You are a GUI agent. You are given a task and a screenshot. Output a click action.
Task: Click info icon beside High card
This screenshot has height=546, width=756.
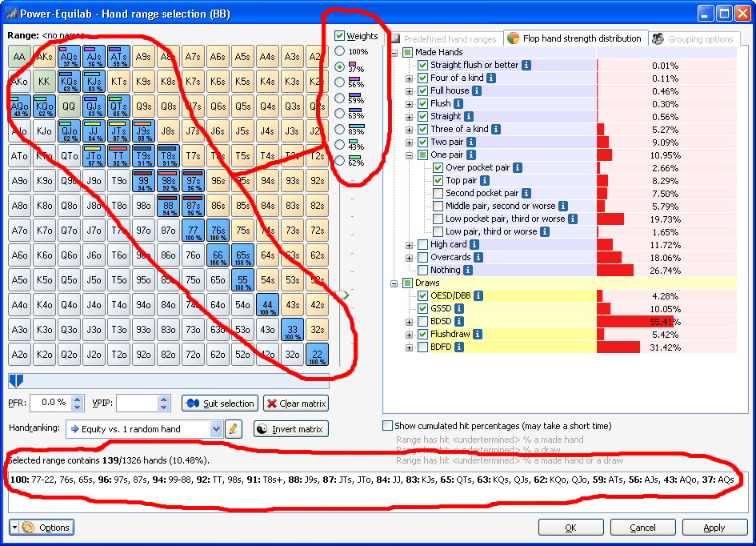point(474,244)
